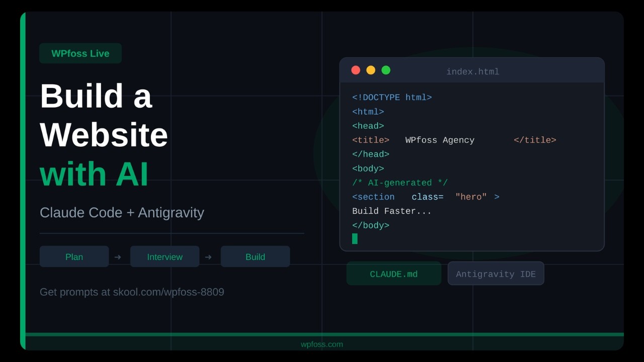Click the closing </body> tag line
This screenshot has height=362, width=644.
[x=371, y=225]
